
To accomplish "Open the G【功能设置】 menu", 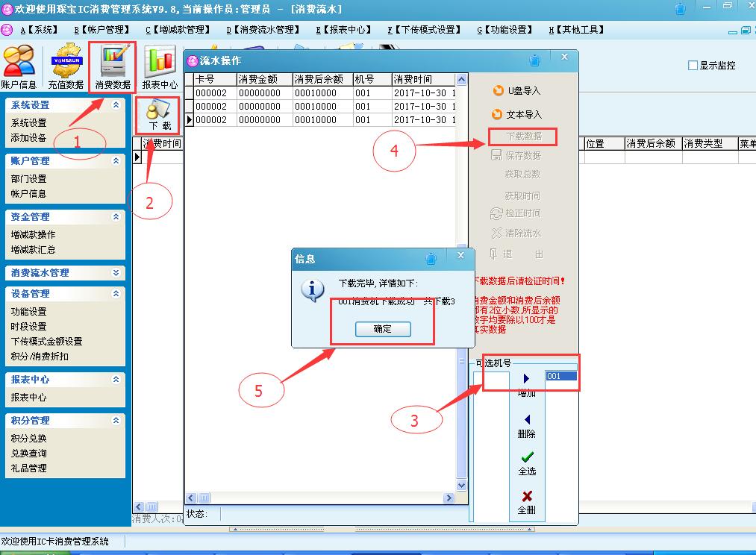I will click(x=504, y=30).
